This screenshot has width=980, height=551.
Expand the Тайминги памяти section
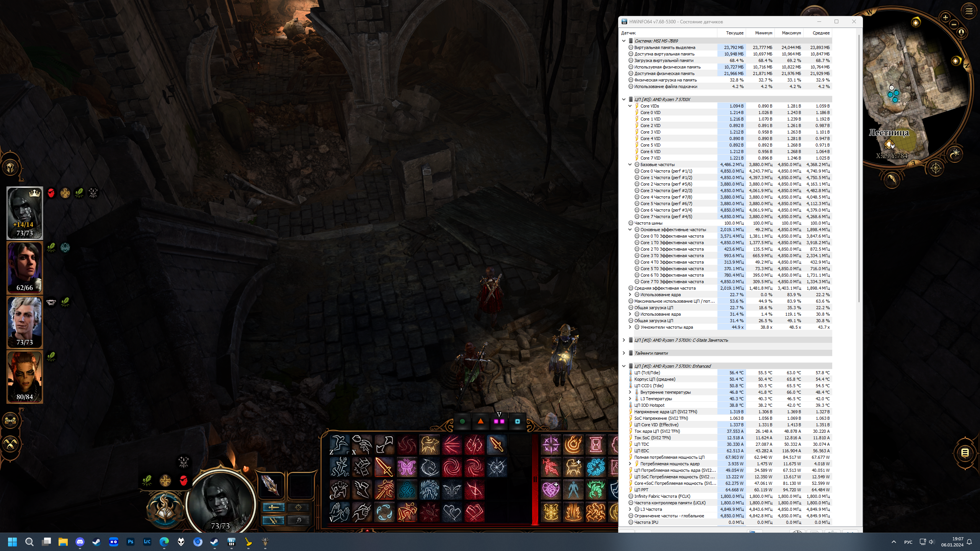click(x=624, y=353)
